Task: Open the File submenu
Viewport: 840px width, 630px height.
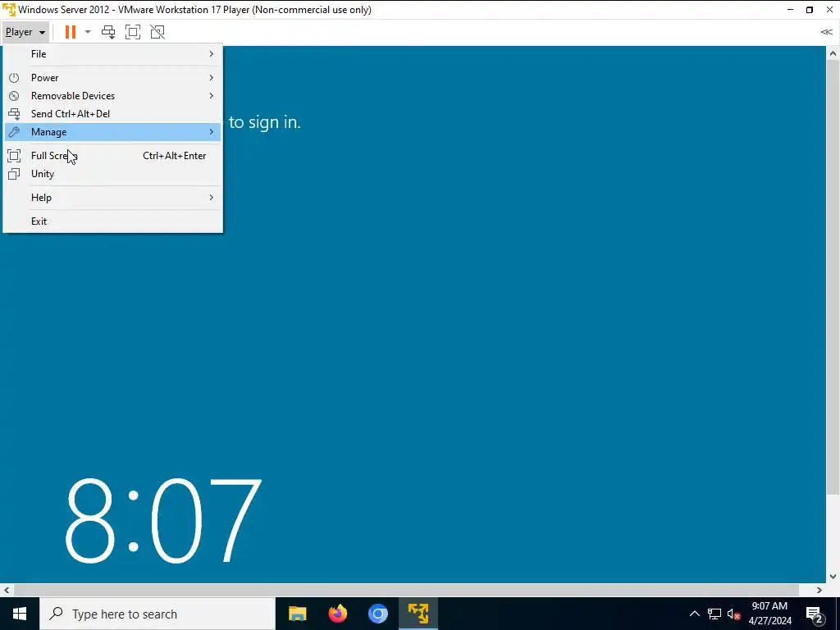Action: [112, 54]
